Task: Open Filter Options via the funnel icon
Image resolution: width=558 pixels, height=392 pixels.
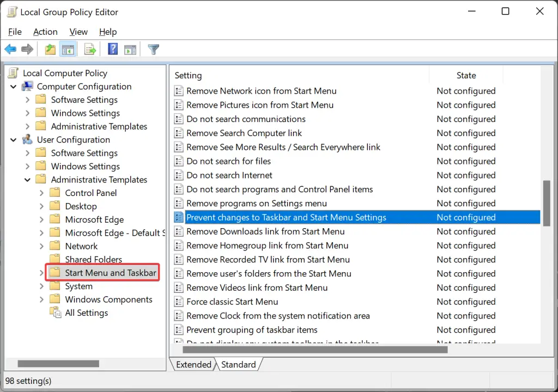Action: click(x=153, y=49)
